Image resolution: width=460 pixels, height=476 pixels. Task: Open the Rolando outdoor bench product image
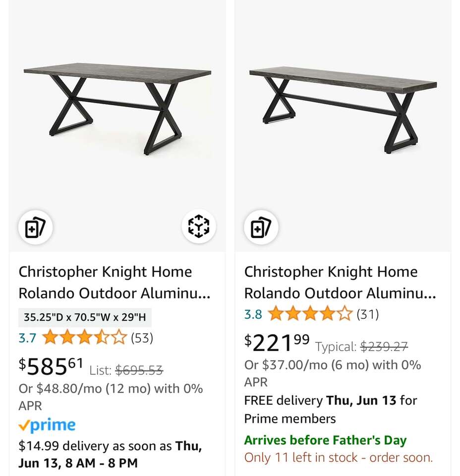[x=343, y=109]
